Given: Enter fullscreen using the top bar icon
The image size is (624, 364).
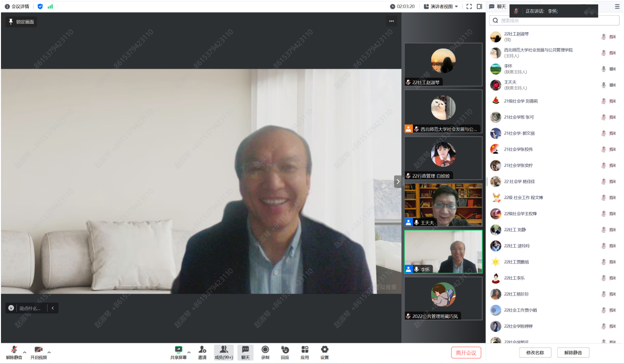Looking at the screenshot, I should coord(469,6).
